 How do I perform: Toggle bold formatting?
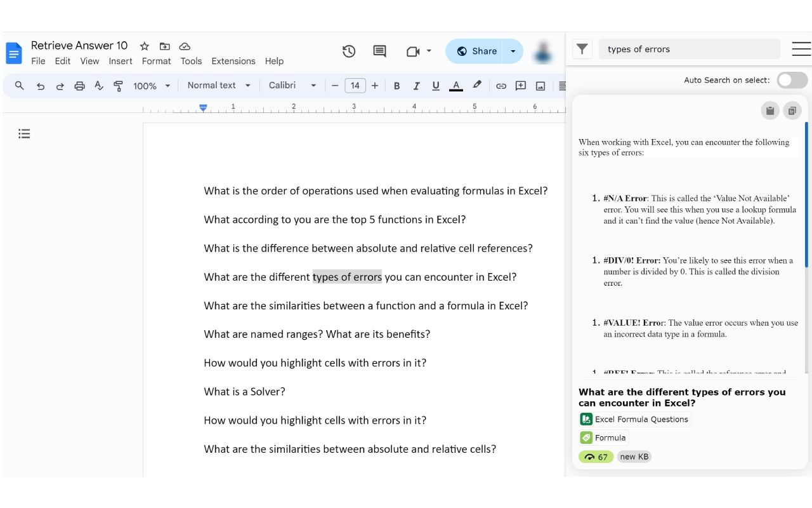pos(396,86)
